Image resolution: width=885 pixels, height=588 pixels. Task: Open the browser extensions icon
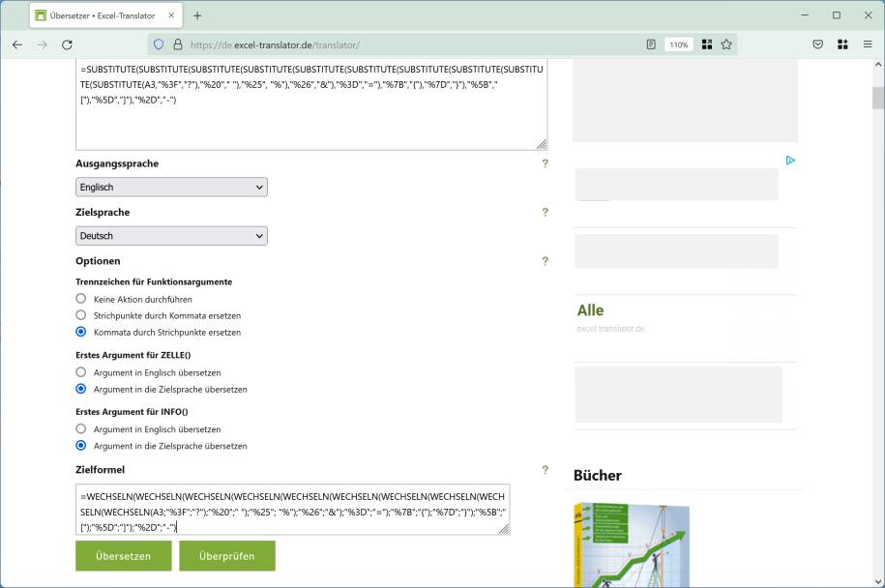[841, 44]
